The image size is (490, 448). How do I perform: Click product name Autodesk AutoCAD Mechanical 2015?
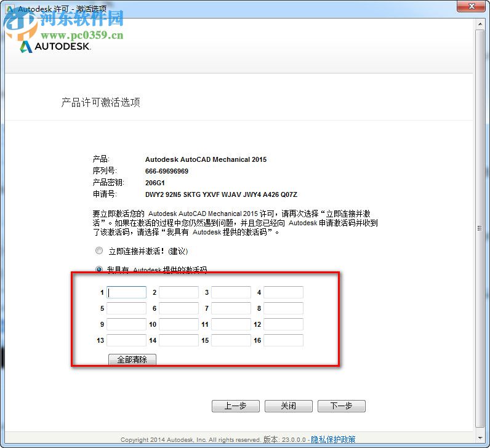206,159
